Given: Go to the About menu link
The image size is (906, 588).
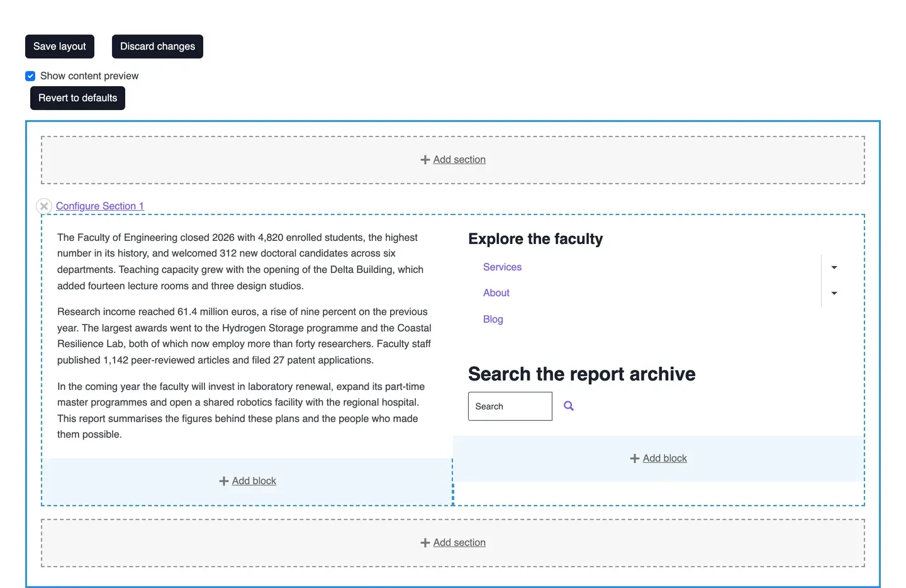Looking at the screenshot, I should 496,293.
